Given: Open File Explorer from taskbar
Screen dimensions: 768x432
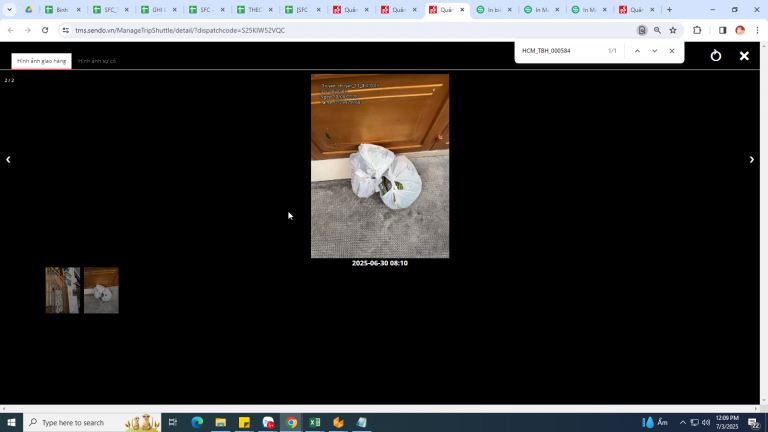Looking at the screenshot, I should [220, 422].
